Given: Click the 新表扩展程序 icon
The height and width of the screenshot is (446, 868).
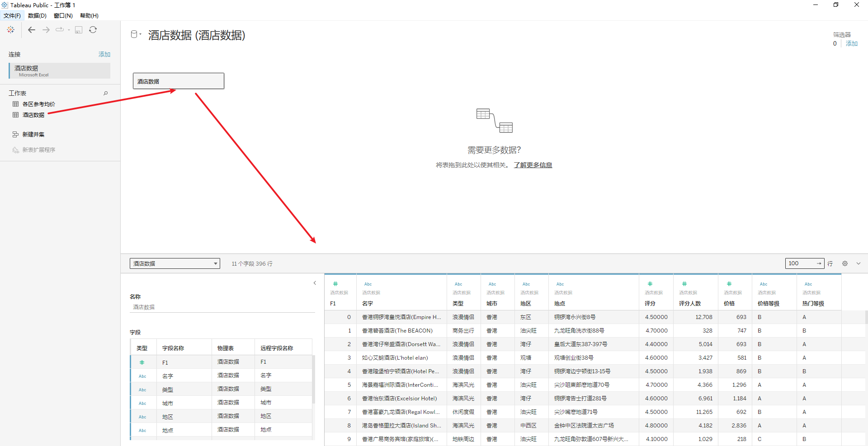Looking at the screenshot, I should coord(16,150).
